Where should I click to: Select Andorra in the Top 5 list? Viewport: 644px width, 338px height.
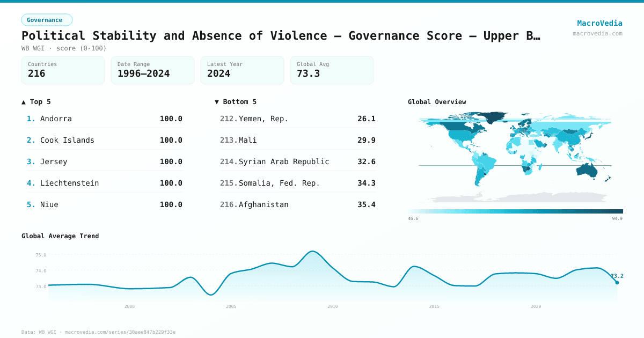[105, 119]
